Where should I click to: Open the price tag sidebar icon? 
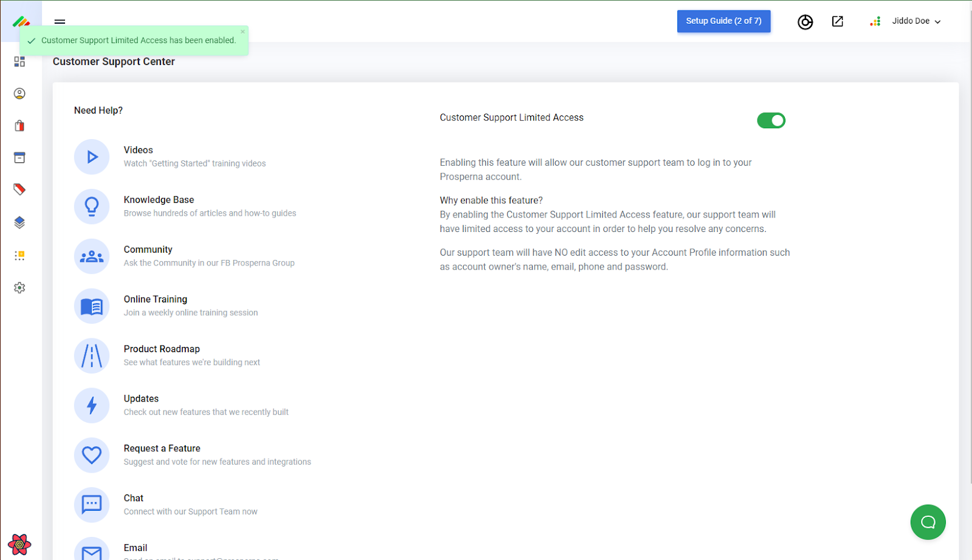click(19, 190)
